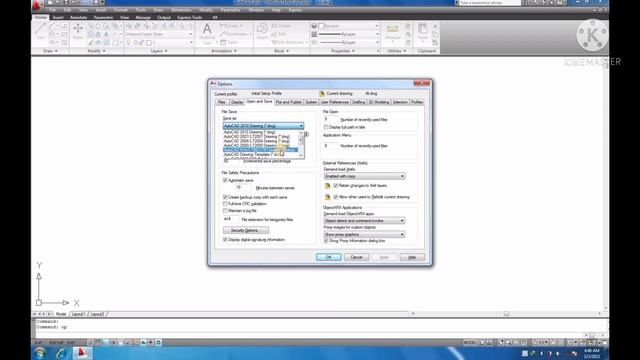Switch to the Display tab in Options

pyautogui.click(x=237, y=102)
